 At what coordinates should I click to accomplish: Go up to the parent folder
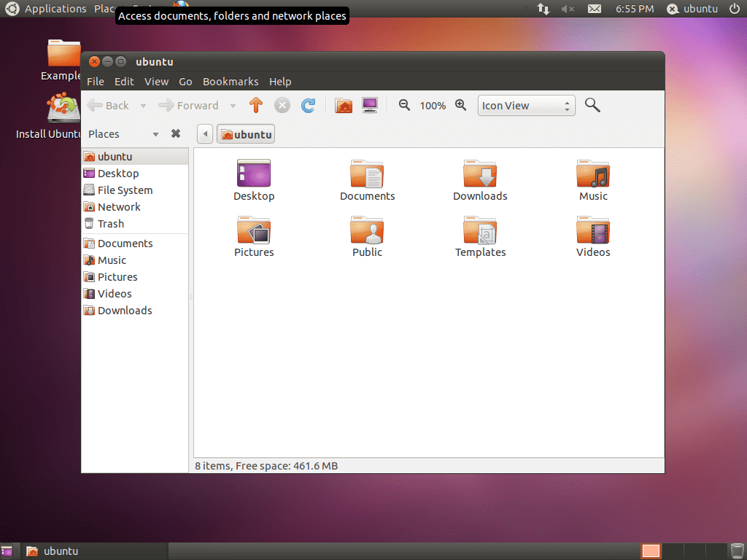click(x=256, y=105)
